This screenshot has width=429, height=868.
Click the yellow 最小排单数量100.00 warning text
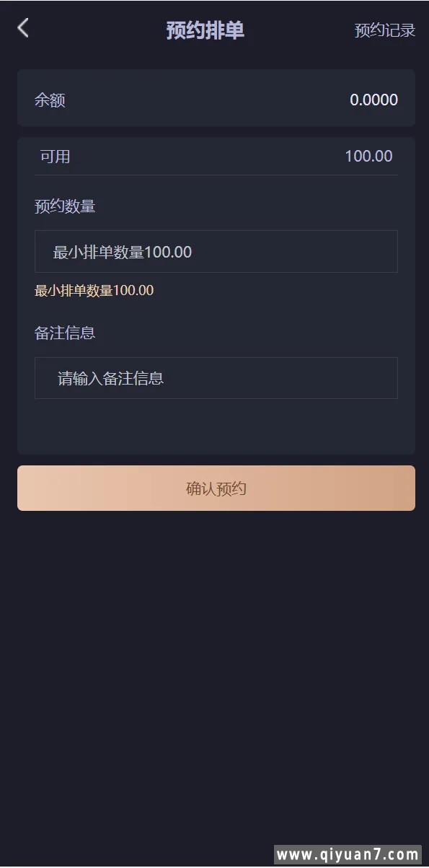click(x=93, y=290)
